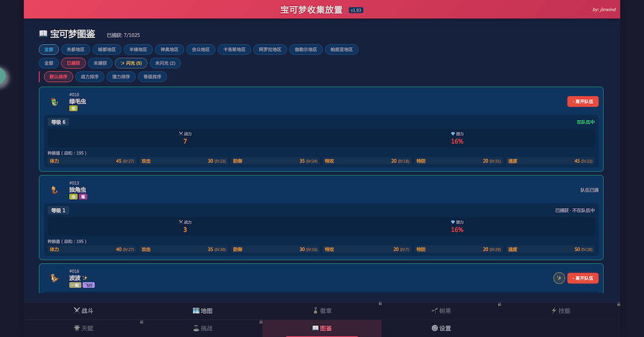Viewport: 644px width, 337px height.
Task: Click the 毒 type badge under 独角虫
Action: click(83, 197)
